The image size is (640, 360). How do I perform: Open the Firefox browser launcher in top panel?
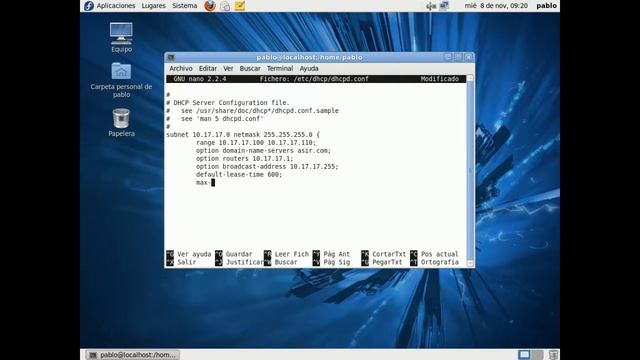[210, 6]
